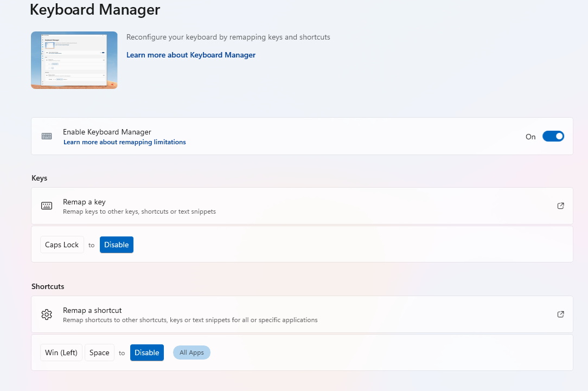
Task: Open the Remap a shortcut external window icon
Action: [x=561, y=314]
